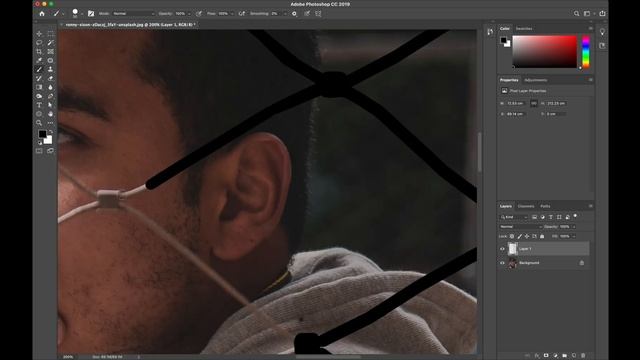Open the Opacity slider dropdown in options bar

[189, 13]
